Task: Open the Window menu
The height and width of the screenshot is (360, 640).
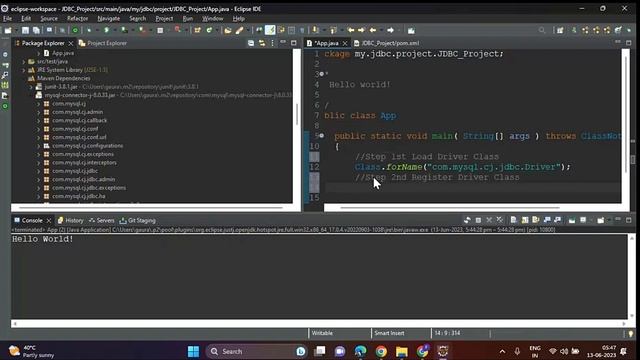Action: 213,18
